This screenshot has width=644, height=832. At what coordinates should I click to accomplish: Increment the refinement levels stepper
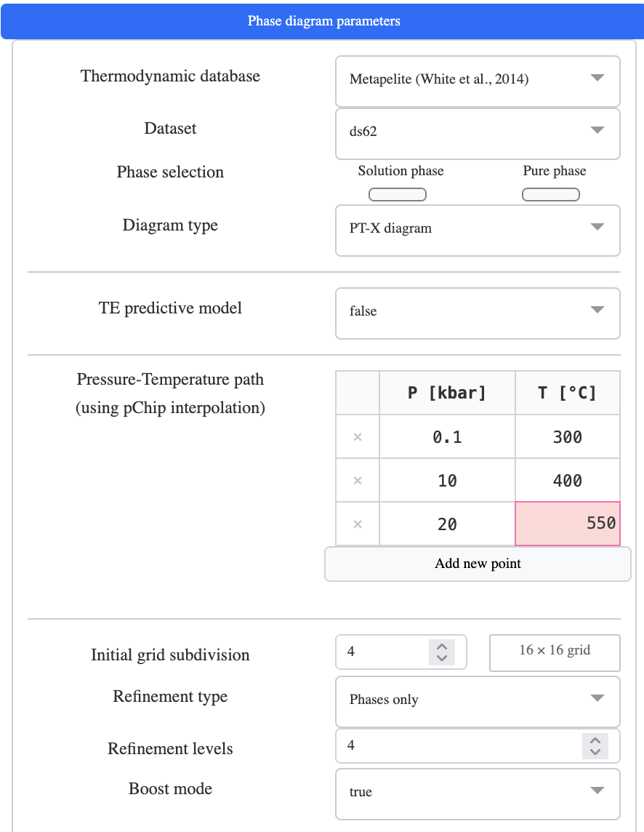click(595, 741)
